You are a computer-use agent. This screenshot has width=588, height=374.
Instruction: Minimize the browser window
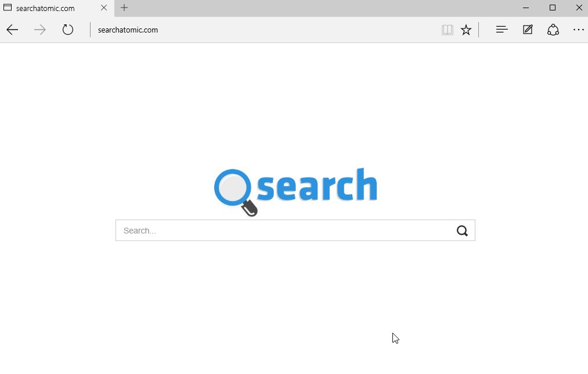526,8
